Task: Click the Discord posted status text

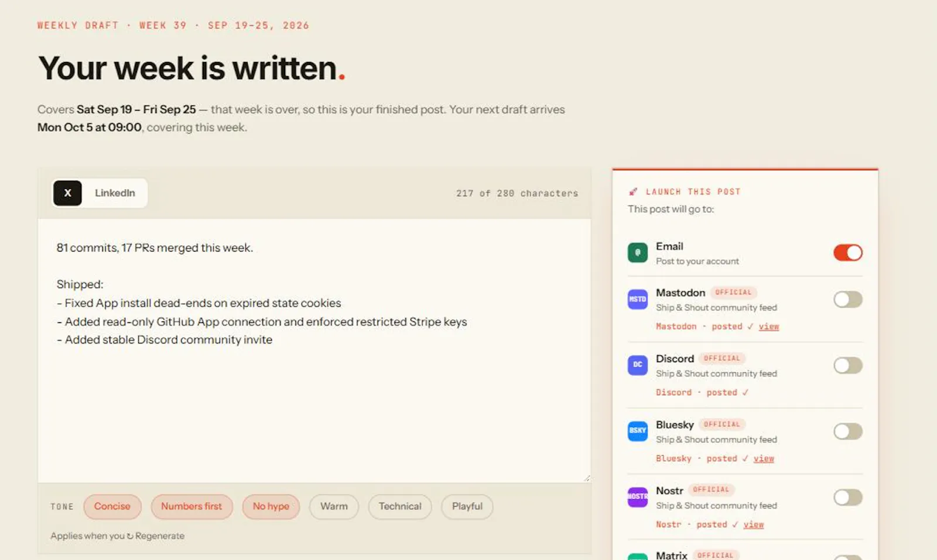Action: tap(702, 393)
